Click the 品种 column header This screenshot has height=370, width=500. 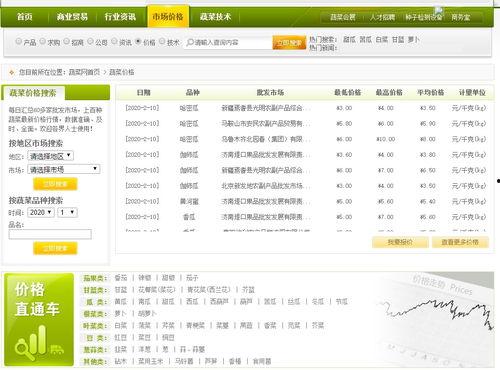(x=193, y=92)
